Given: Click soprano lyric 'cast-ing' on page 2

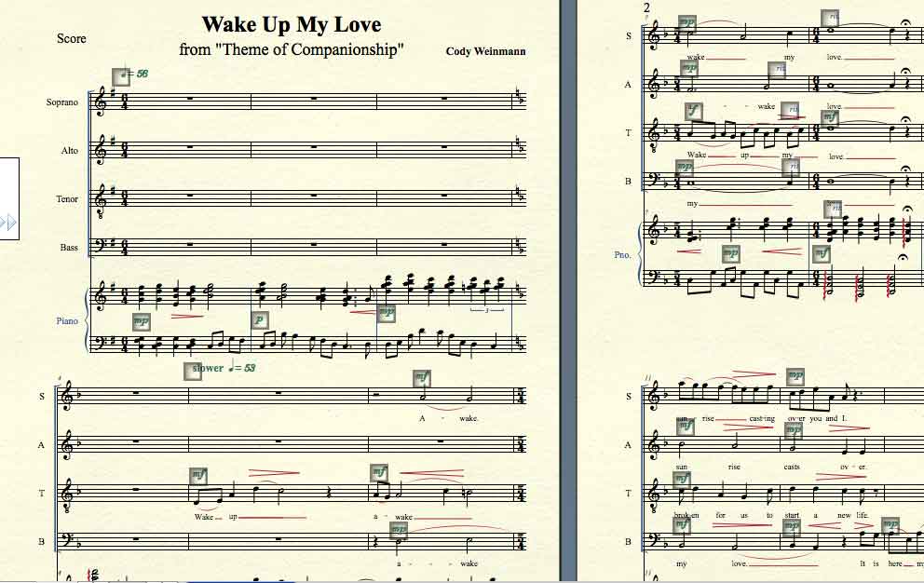Looking at the screenshot, I should coord(762,418).
